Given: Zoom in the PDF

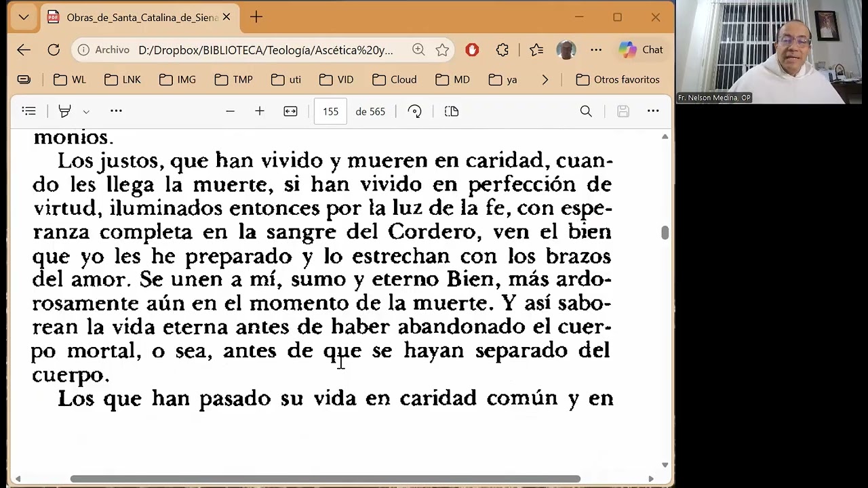Looking at the screenshot, I should point(260,111).
